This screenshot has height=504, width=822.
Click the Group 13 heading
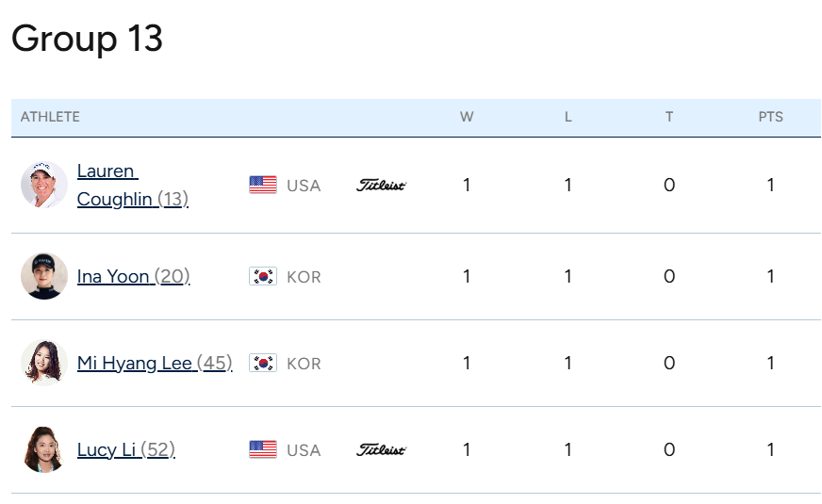pos(87,39)
